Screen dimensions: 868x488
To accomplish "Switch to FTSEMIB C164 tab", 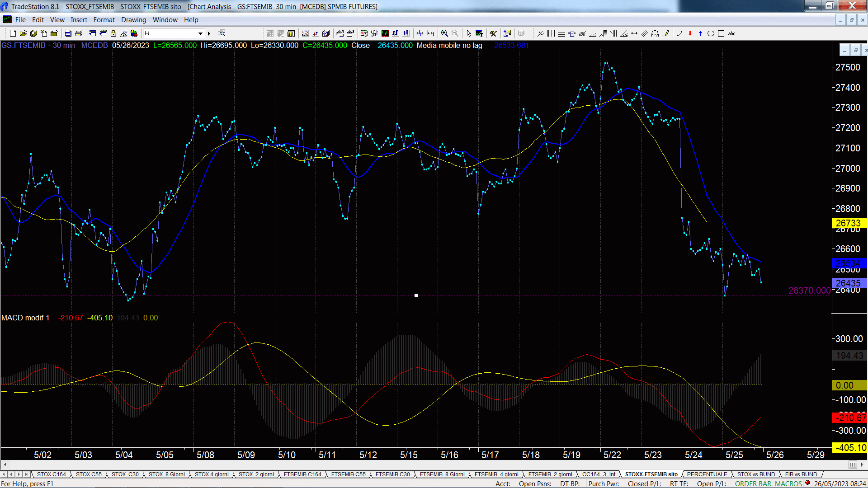I will point(302,474).
